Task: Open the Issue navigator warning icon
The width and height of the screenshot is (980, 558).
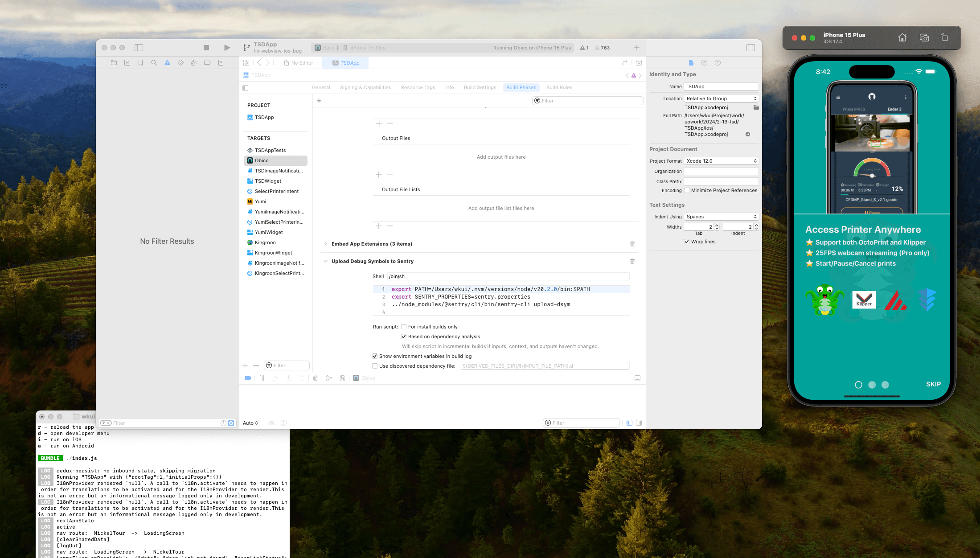Action: tap(168, 63)
